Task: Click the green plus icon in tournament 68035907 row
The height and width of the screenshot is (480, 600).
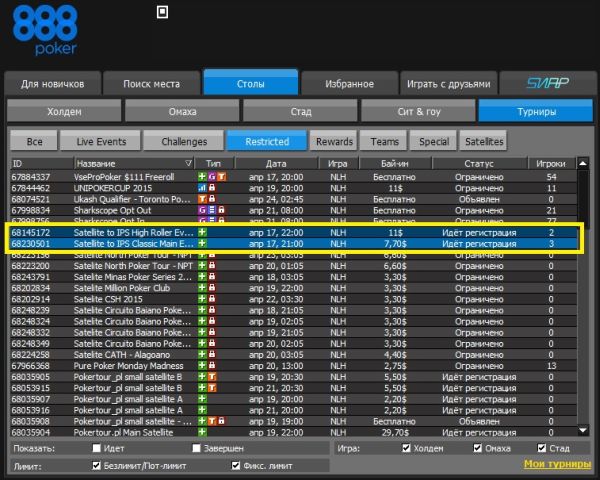Action: 202,399
